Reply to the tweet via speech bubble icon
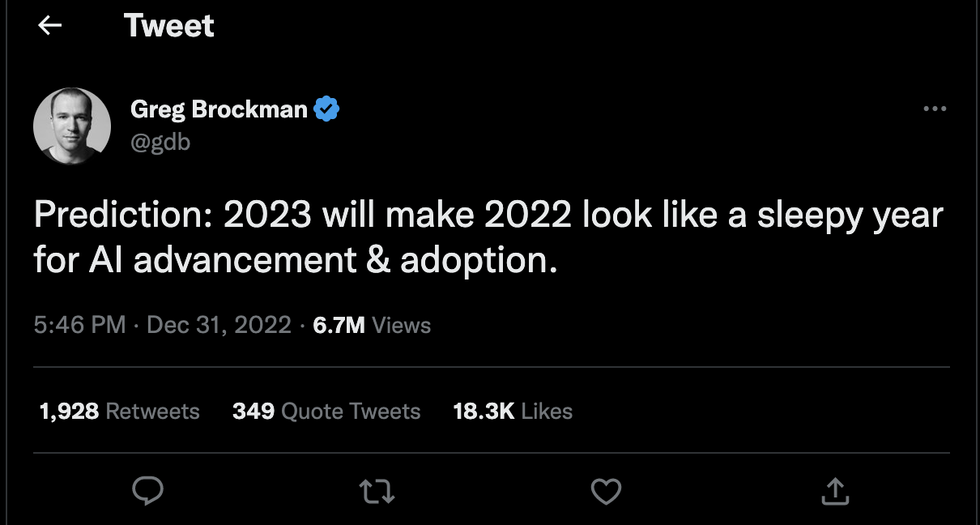Image resolution: width=980 pixels, height=525 pixels. click(x=147, y=490)
